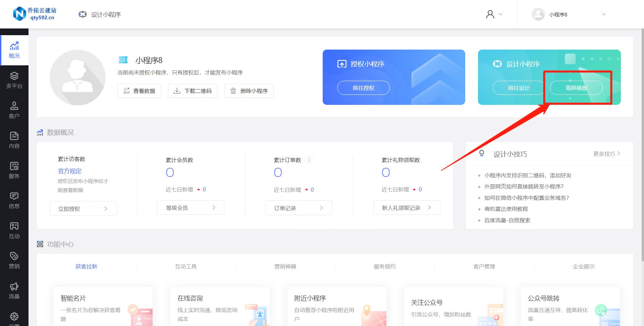Click the 营销 sidebar icon
The height and width of the screenshot is (326, 644).
pyautogui.click(x=14, y=261)
